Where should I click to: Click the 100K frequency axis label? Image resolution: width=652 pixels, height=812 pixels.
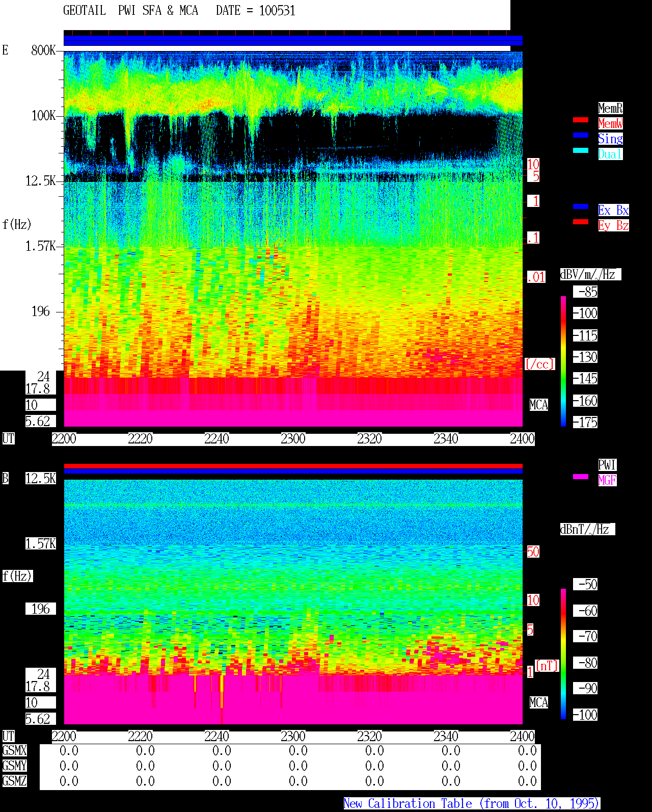click(x=43, y=116)
